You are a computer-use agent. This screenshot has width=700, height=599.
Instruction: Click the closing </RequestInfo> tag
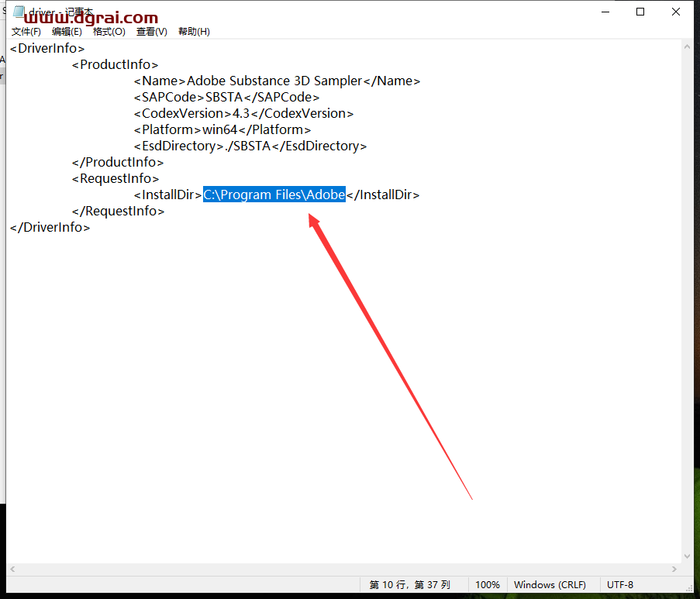119,211
